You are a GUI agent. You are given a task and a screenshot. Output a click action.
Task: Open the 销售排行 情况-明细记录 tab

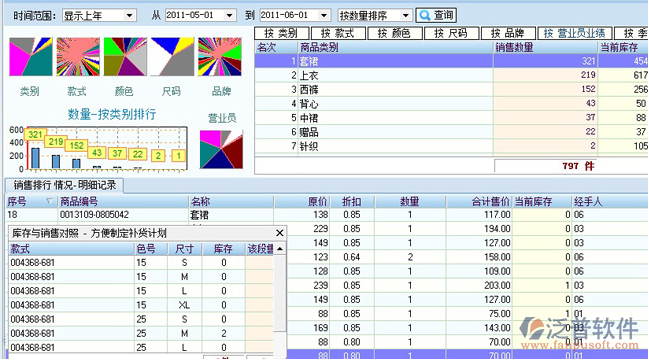coord(65,185)
